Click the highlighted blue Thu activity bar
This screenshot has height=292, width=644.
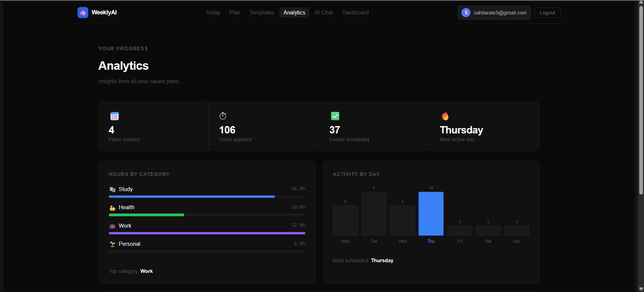click(x=431, y=214)
